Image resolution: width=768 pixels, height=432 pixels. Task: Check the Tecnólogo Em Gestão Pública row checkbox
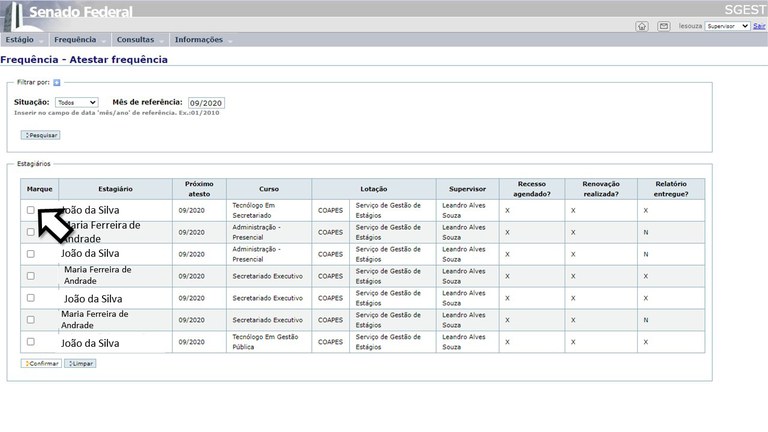point(30,342)
